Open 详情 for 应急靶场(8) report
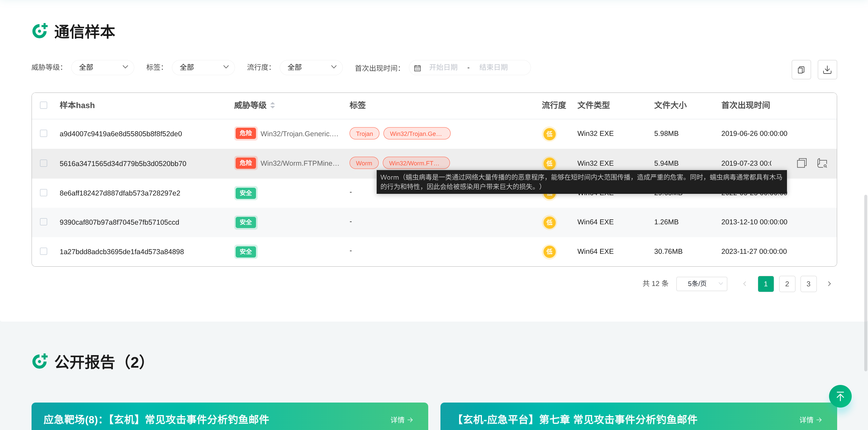Screen dimensions: 868x430 pyautogui.click(x=401, y=420)
